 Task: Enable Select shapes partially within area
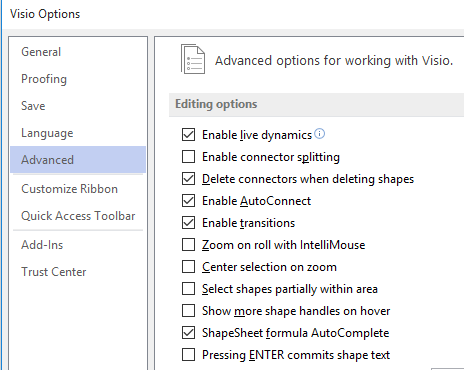[x=188, y=289]
